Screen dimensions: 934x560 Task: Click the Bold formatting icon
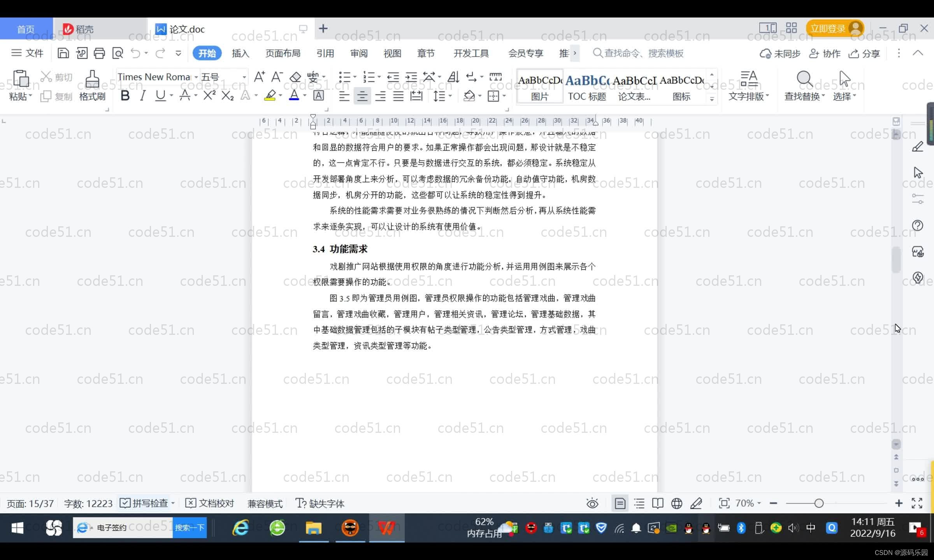point(125,96)
